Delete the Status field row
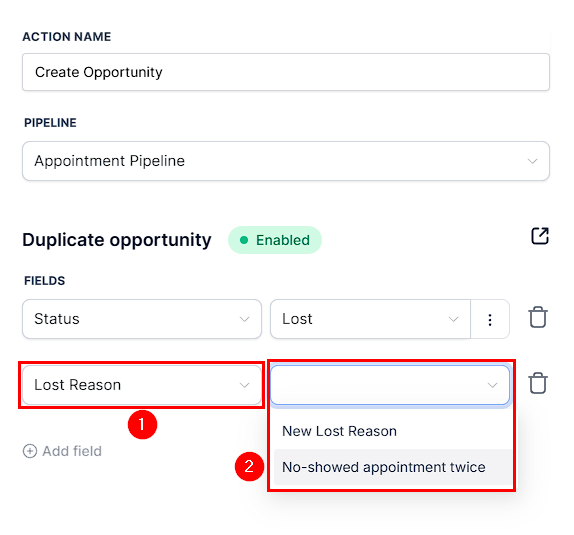This screenshot has height=535, width=574. click(x=538, y=317)
